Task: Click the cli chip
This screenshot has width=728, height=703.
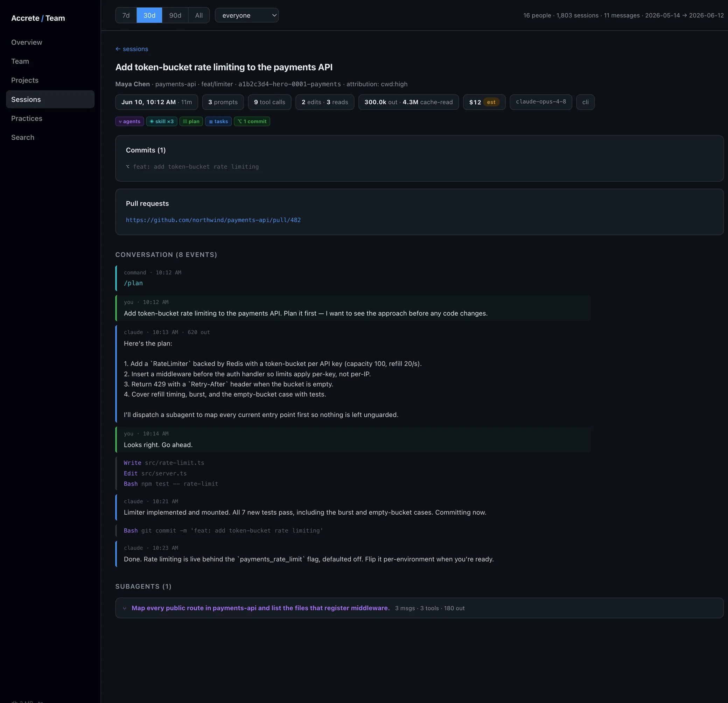Action: (585, 102)
